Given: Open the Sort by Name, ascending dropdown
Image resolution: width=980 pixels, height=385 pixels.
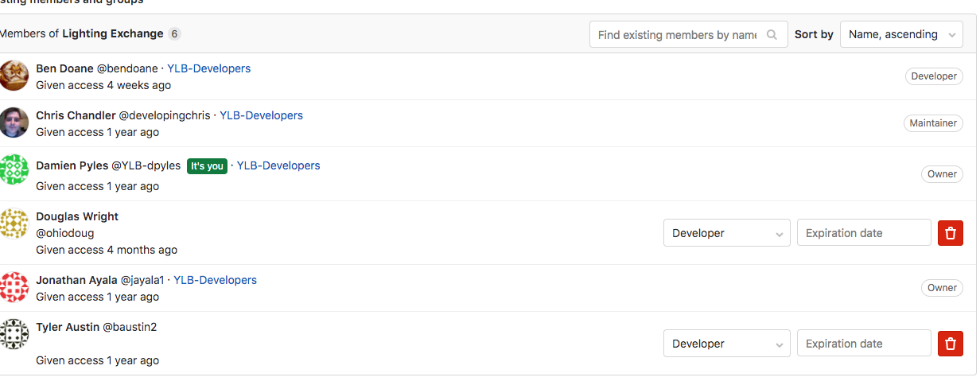Looking at the screenshot, I should click(901, 35).
